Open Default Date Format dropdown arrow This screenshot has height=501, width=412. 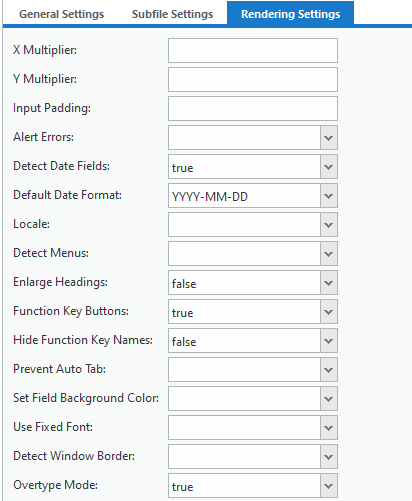(x=329, y=196)
